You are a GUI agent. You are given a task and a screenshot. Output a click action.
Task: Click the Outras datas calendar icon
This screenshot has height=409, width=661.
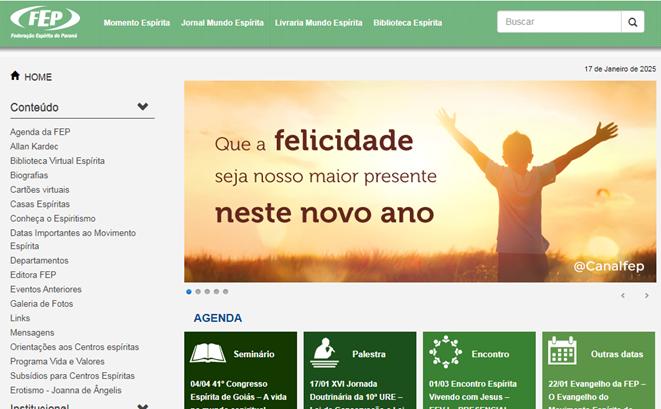pyautogui.click(x=562, y=351)
